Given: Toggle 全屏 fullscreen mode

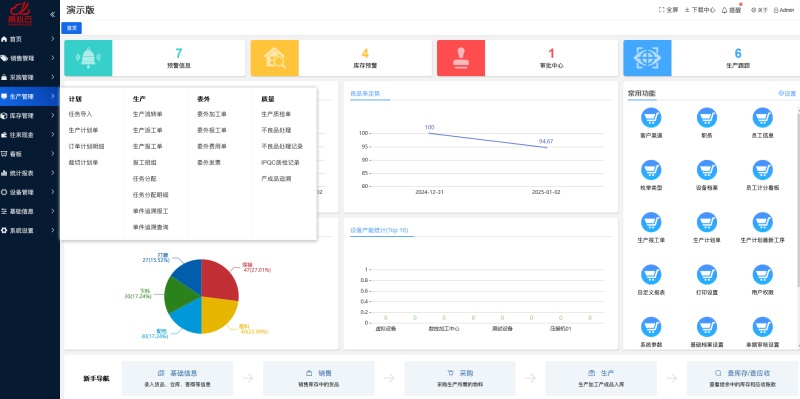Looking at the screenshot, I should 668,10.
